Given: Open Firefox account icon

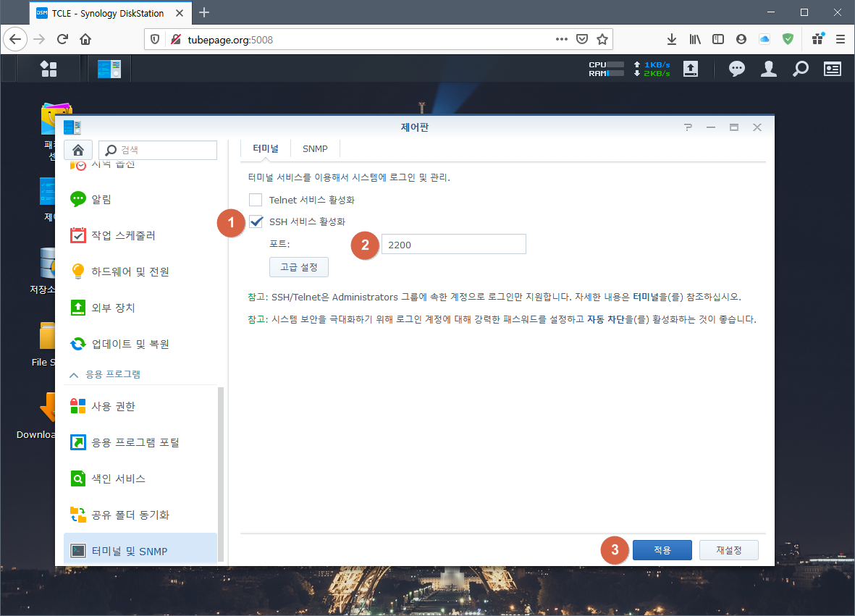Looking at the screenshot, I should (x=741, y=39).
